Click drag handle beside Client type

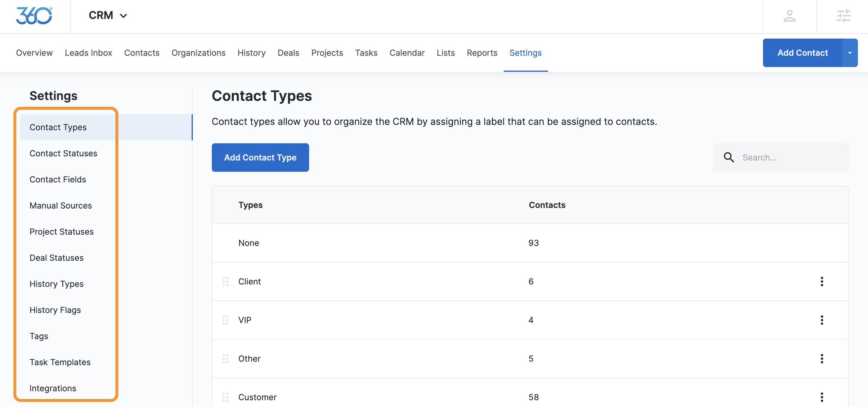[x=225, y=281]
